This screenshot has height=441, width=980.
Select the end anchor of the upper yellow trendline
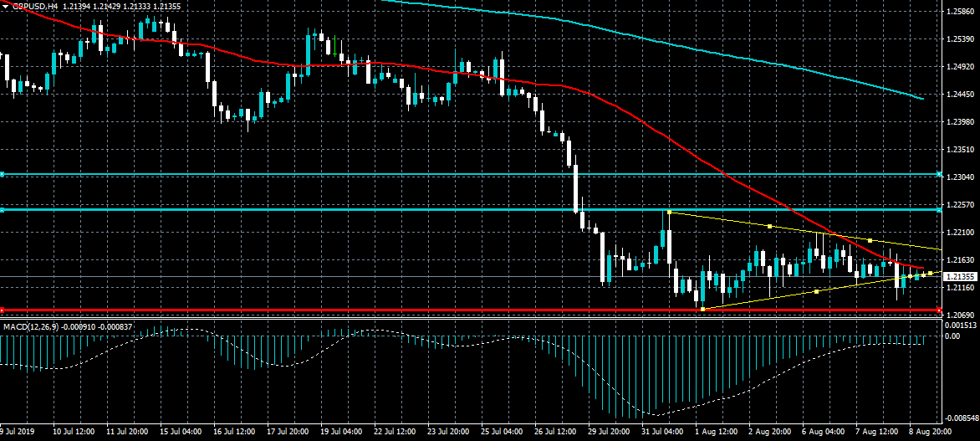point(870,240)
